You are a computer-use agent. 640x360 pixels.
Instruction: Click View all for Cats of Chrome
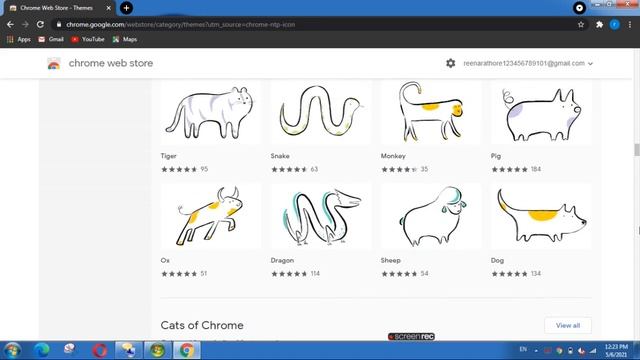tap(568, 325)
